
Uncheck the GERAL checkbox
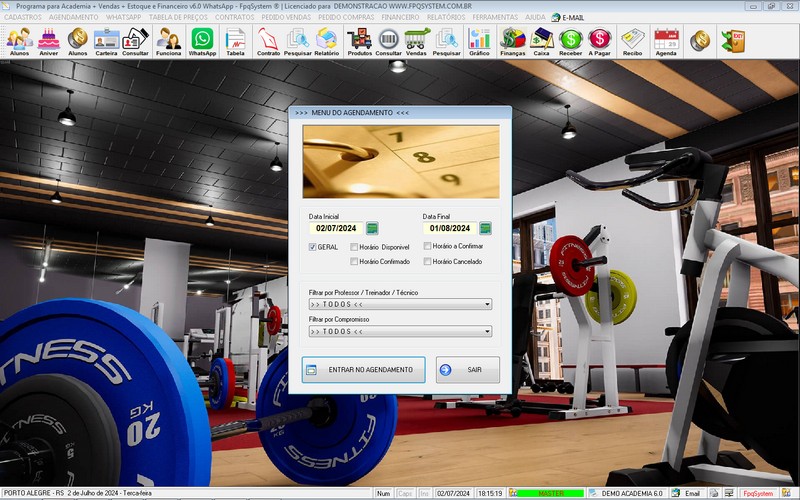[312, 247]
